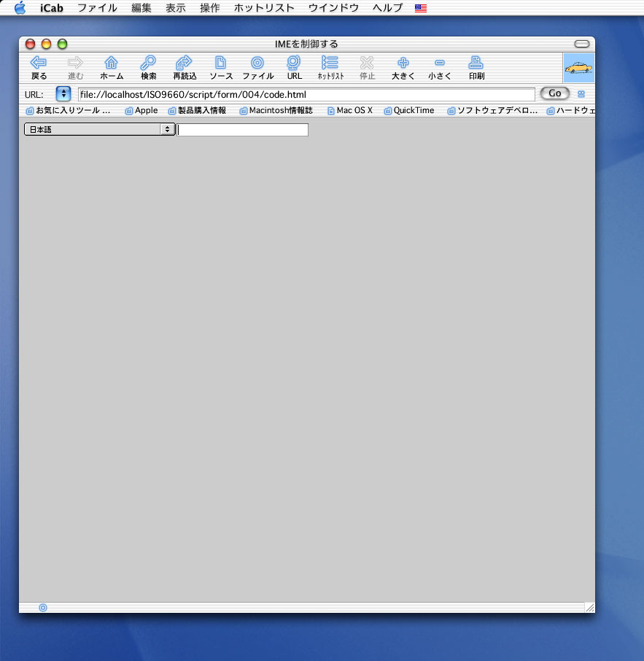Open the Apple menu
Viewport: 644px width, 661px height.
tap(20, 7)
